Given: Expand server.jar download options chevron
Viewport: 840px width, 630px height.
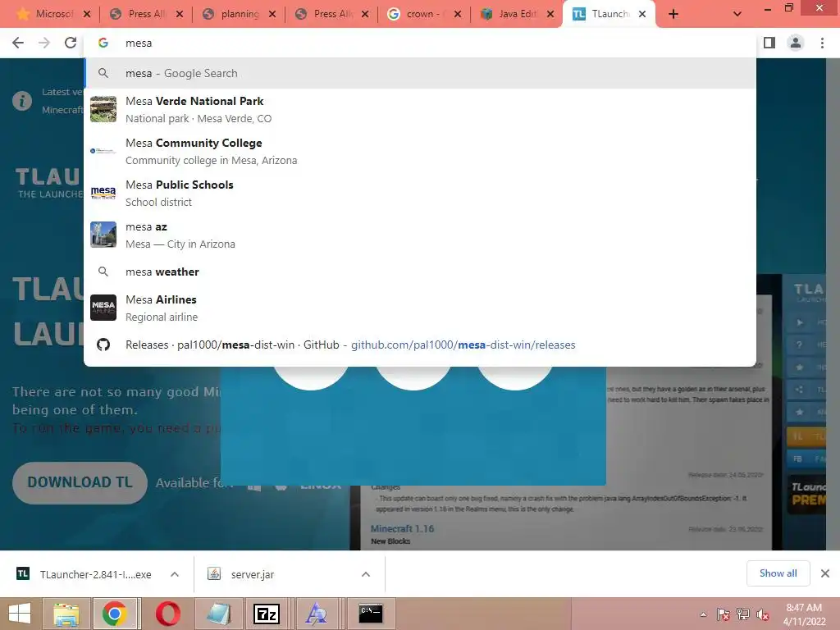Looking at the screenshot, I should [x=366, y=574].
